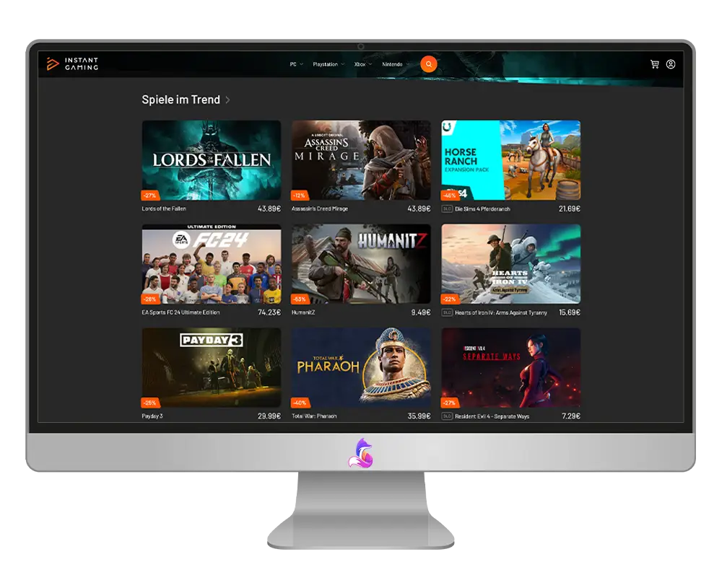
Task: Open Assassin's Creed Mirage cover
Action: (361, 160)
